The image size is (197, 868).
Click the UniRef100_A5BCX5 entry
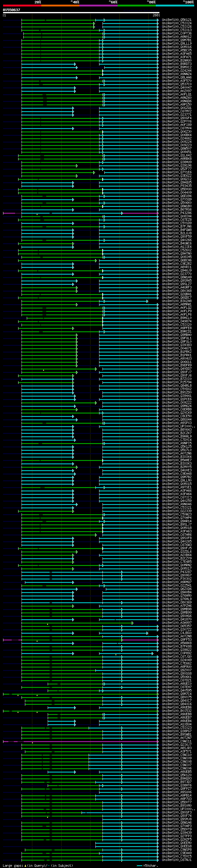click(x=176, y=50)
